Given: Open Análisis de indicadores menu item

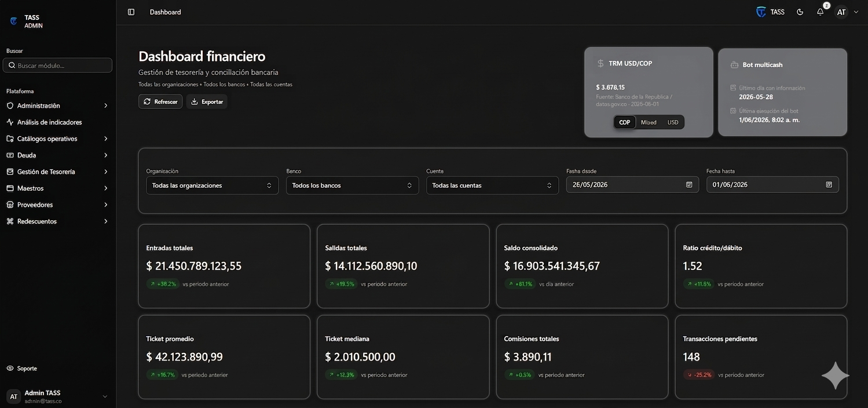Looking at the screenshot, I should pyautogui.click(x=57, y=122).
